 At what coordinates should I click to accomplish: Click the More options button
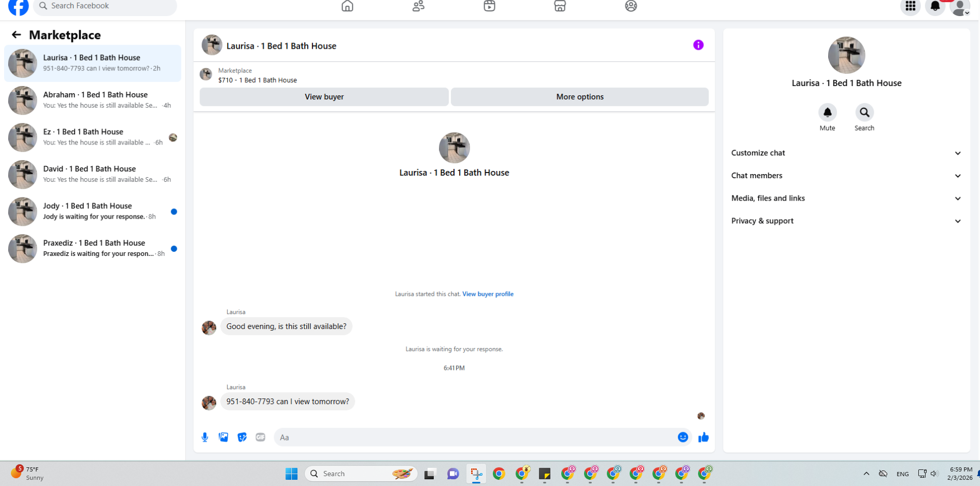pyautogui.click(x=579, y=97)
